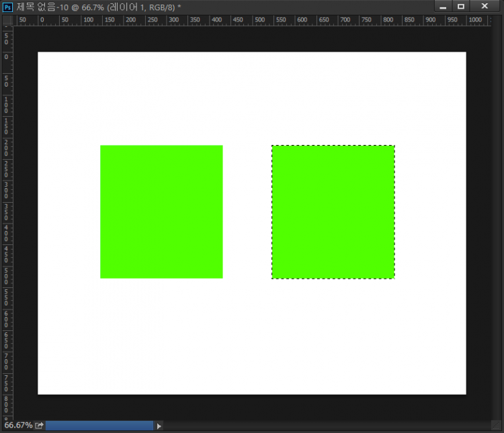Image resolution: width=504 pixels, height=433 pixels.
Task: Click the left green square
Action: 161,211
